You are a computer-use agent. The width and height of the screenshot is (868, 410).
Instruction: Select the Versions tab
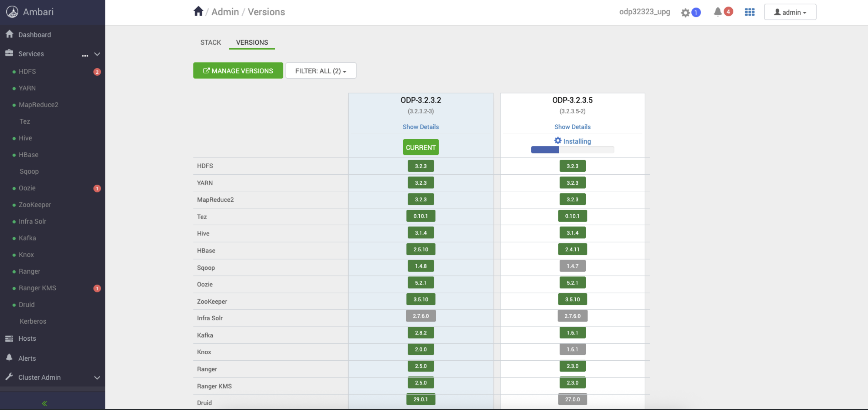(252, 42)
